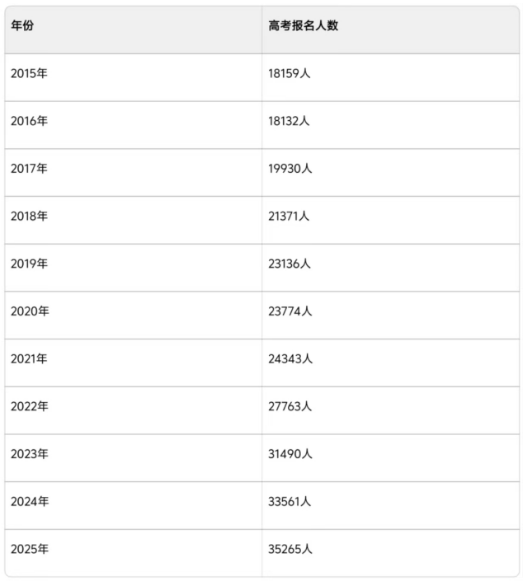Click the 24343人 cell for 2021

[x=290, y=359]
